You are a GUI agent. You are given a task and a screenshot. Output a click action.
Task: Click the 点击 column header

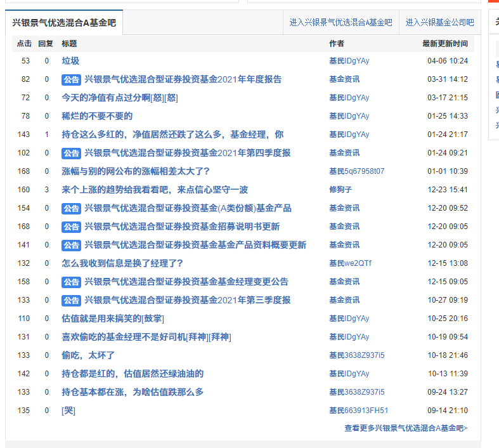[x=24, y=44]
